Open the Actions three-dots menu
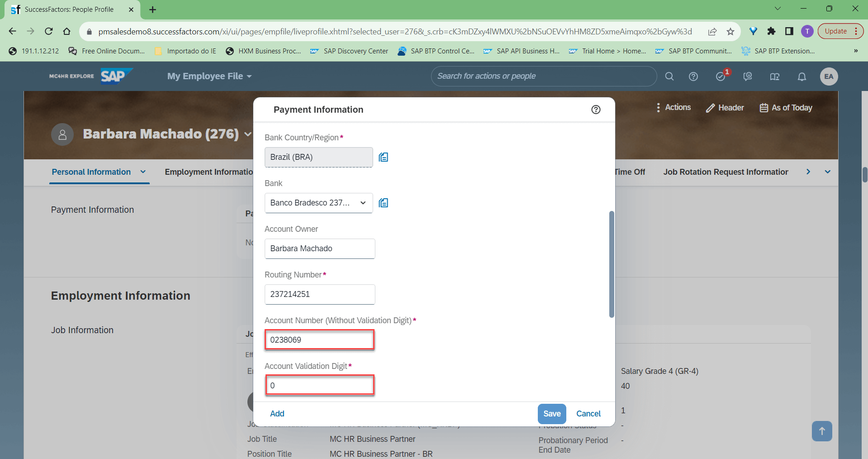This screenshot has height=459, width=868. 659,107
